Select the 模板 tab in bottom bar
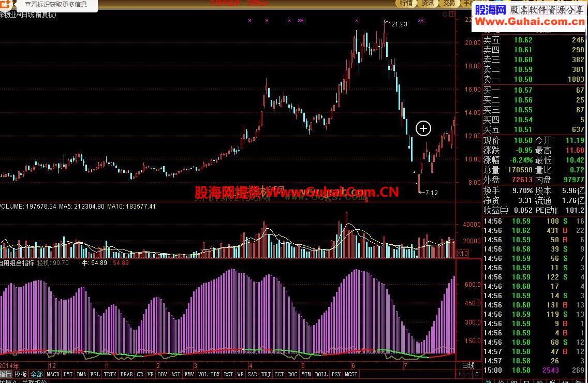The image size is (588, 383). [x=21, y=374]
